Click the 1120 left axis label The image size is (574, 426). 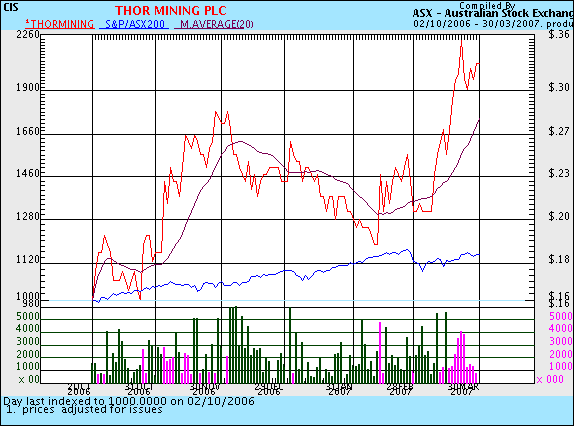click(x=28, y=260)
